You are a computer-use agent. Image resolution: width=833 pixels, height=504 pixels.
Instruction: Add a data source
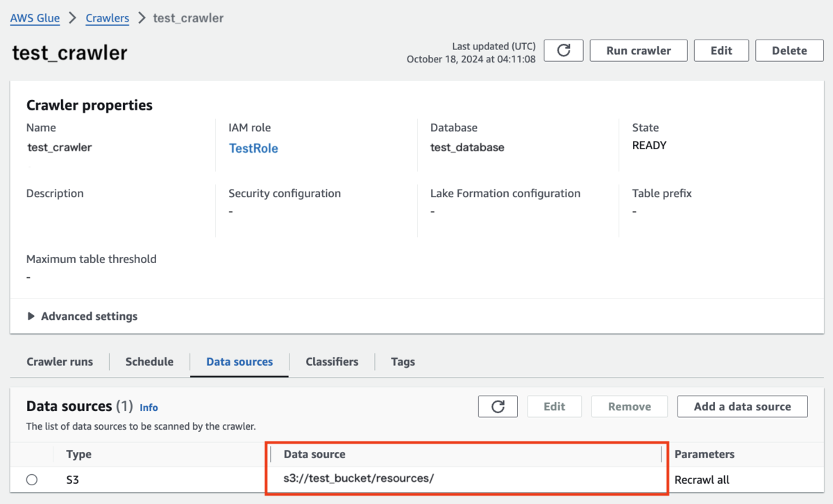click(x=742, y=406)
